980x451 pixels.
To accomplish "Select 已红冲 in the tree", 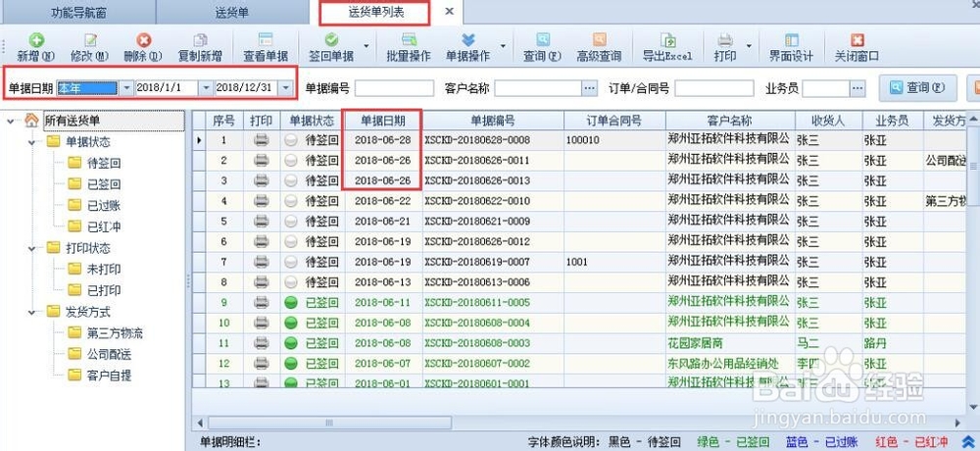I will point(104,226).
